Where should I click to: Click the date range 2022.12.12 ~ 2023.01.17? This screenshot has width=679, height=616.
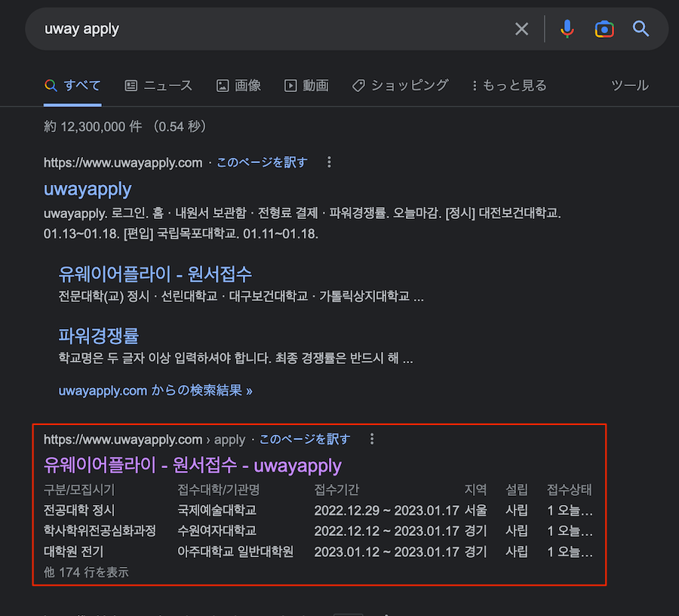click(x=387, y=531)
